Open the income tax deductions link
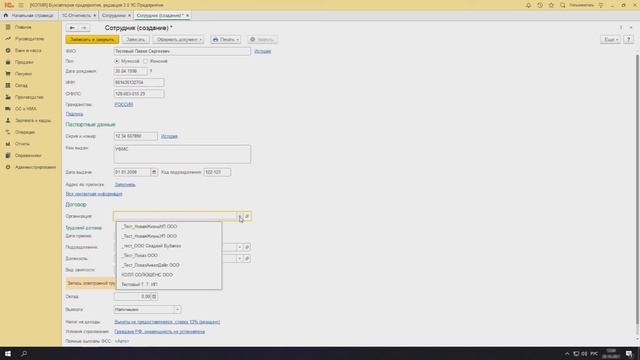640x360 pixels. pyautogui.click(x=167, y=322)
